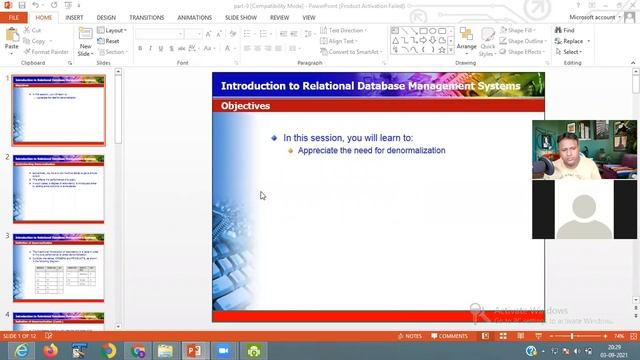This screenshot has width=640, height=360.
Task: Click the Undo arrow
Action: pos(36,5)
